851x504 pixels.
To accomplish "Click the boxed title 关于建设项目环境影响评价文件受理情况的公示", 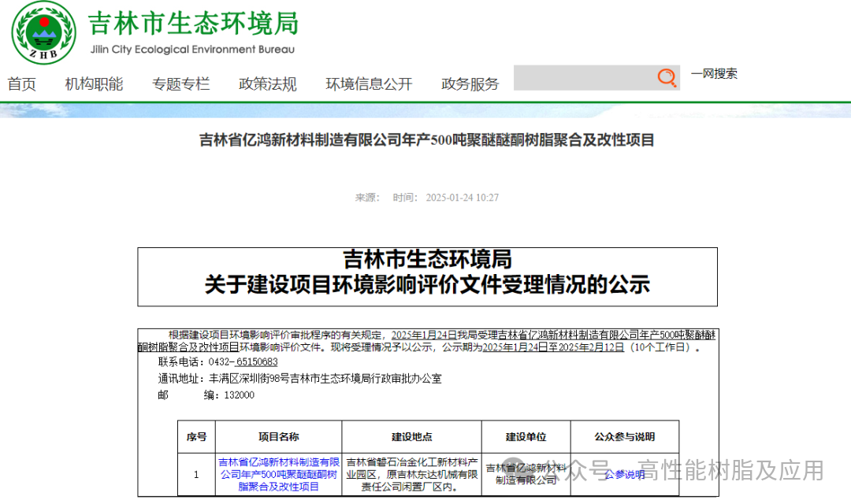I will click(x=427, y=285).
